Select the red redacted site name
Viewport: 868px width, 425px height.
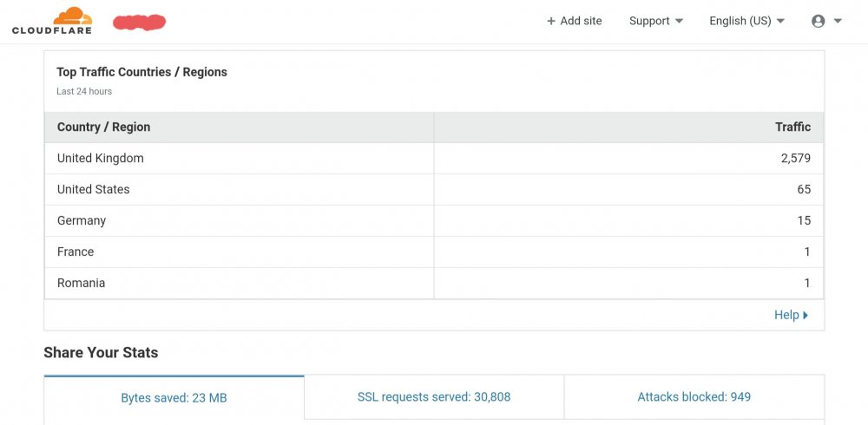click(140, 23)
